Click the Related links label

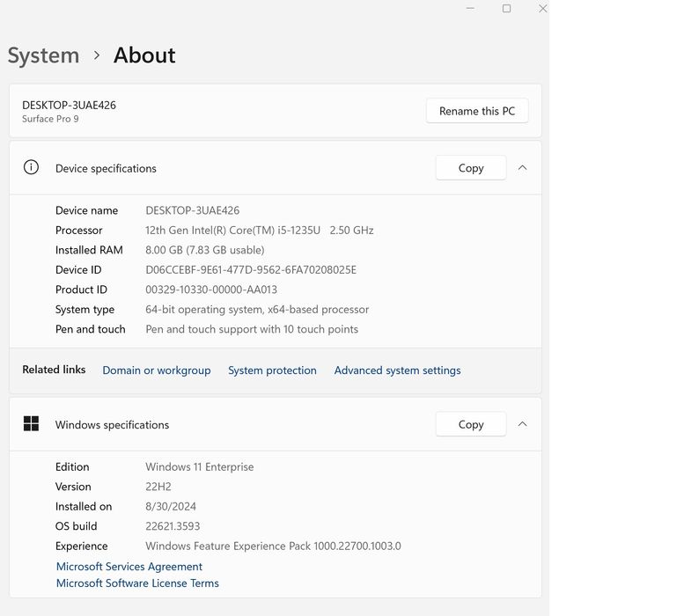coord(54,370)
